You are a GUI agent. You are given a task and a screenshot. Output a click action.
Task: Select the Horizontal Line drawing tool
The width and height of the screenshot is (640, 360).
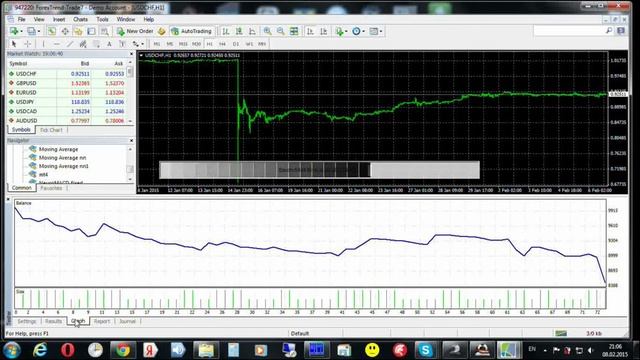57,44
